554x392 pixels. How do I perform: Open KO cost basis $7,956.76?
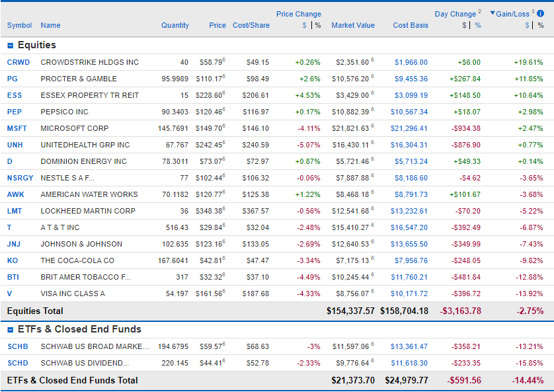[411, 261]
